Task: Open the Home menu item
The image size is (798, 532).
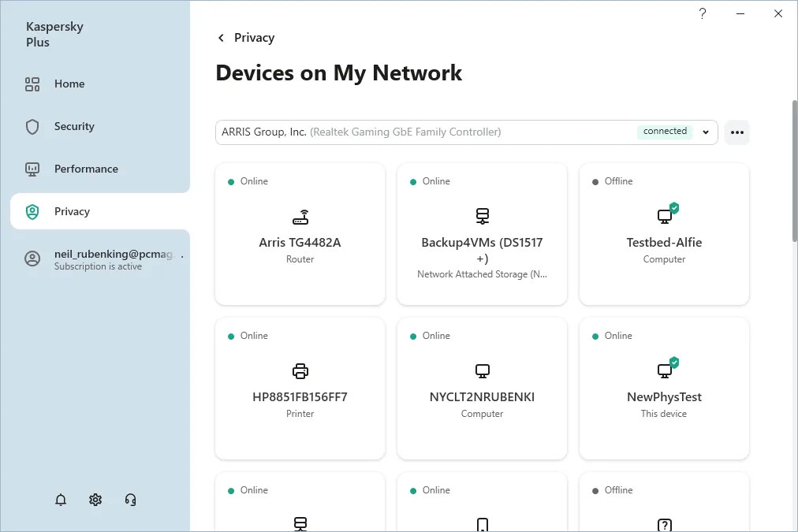Action: click(x=99, y=84)
